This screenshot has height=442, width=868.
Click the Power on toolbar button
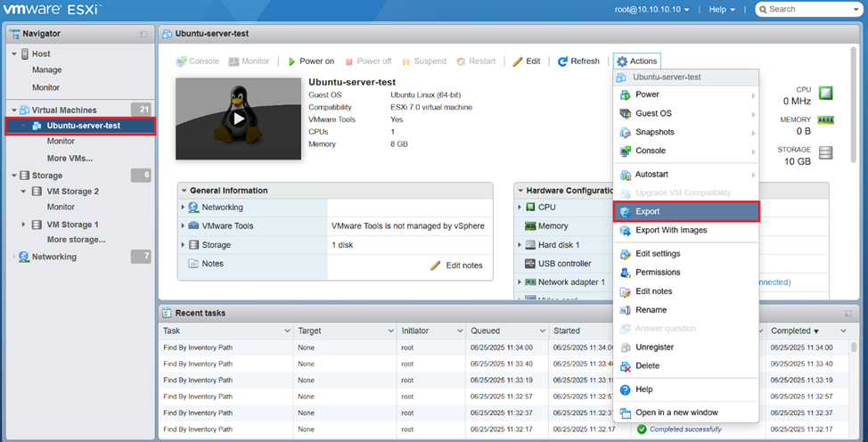pos(311,61)
